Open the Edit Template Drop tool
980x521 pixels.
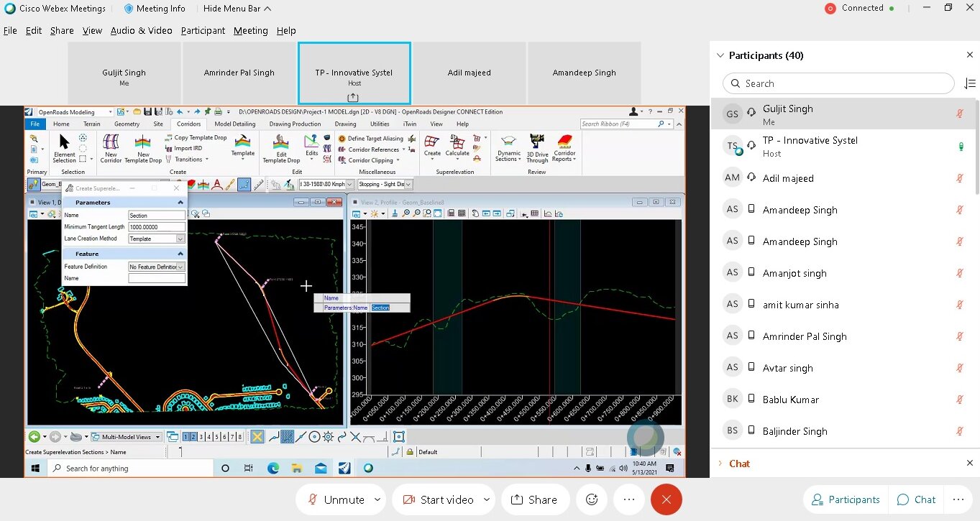[281, 147]
